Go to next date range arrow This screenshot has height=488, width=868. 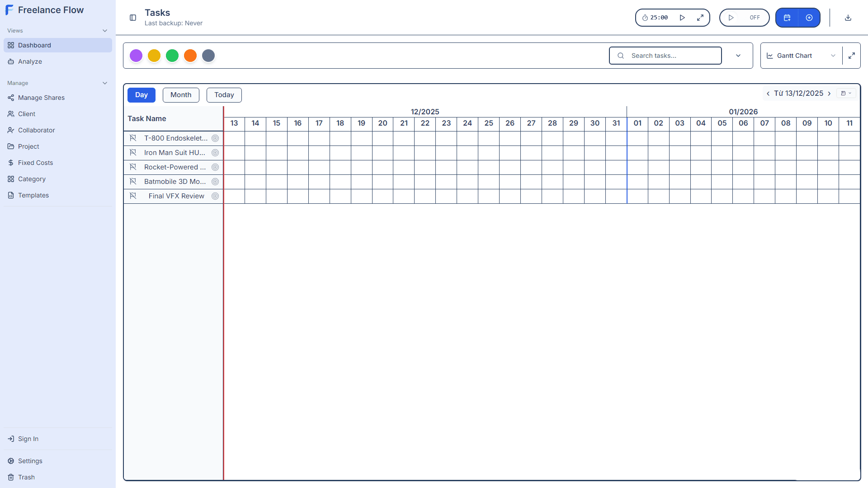(829, 94)
